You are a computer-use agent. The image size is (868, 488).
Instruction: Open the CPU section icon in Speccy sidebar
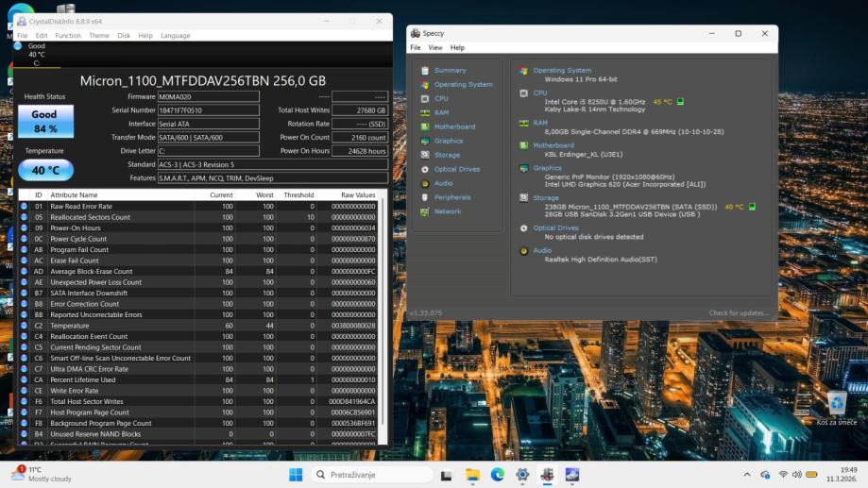(425, 98)
